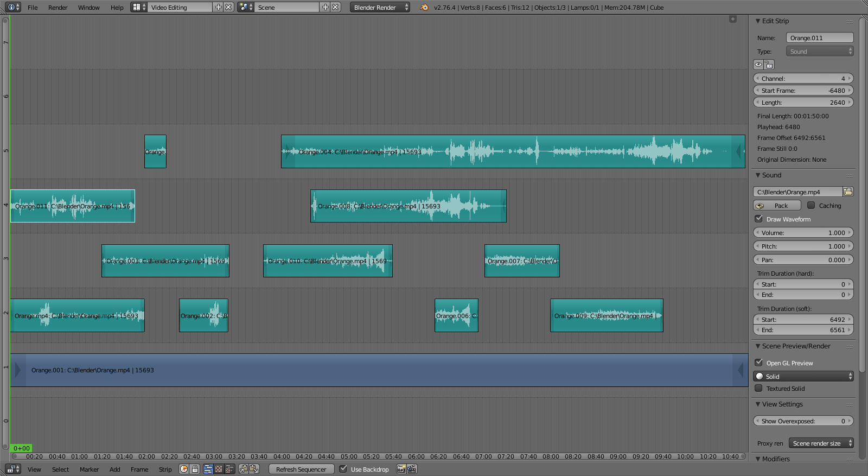Open the Info editor type selector
Viewport: 868px width, 476px height.
(x=13, y=7)
